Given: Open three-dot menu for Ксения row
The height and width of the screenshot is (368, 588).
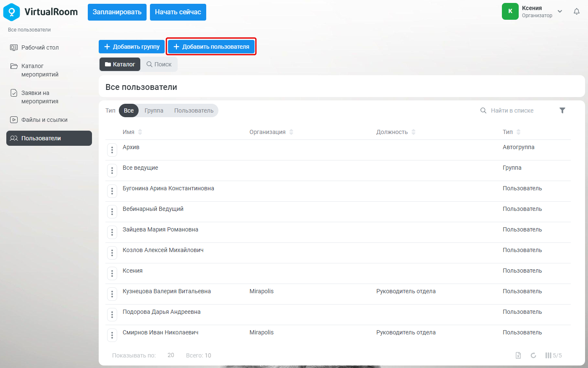Looking at the screenshot, I should pos(112,273).
